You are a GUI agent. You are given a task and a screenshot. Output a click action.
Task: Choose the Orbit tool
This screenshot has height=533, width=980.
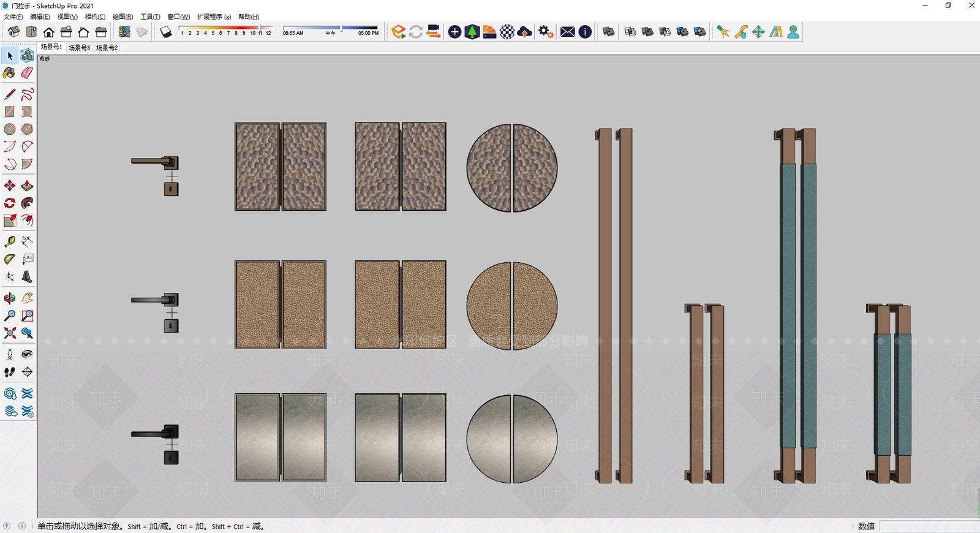(x=9, y=298)
